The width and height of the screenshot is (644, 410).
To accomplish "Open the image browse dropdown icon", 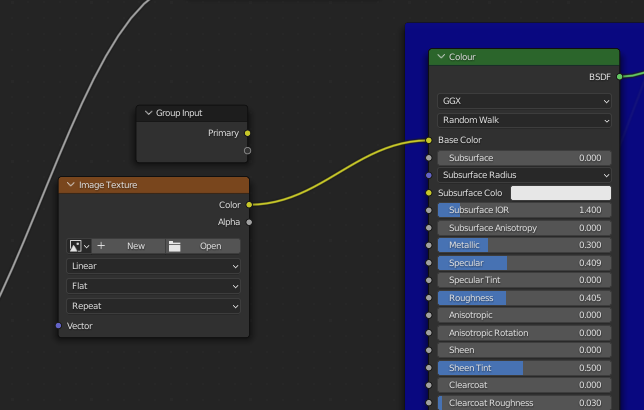I will click(80, 246).
